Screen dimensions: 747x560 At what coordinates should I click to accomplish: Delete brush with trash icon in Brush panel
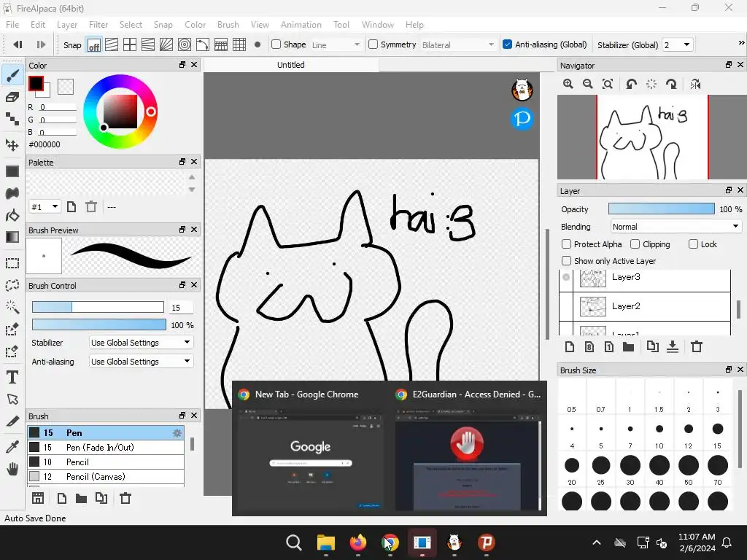(x=125, y=498)
